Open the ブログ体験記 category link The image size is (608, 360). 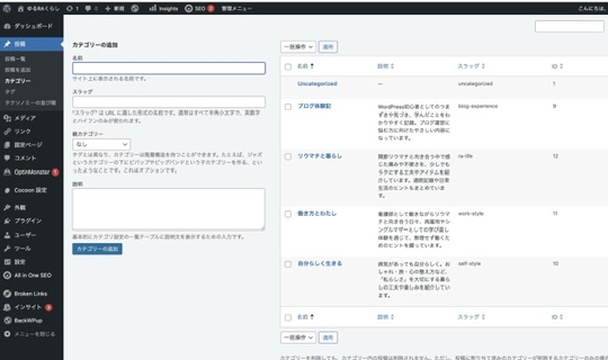click(314, 106)
